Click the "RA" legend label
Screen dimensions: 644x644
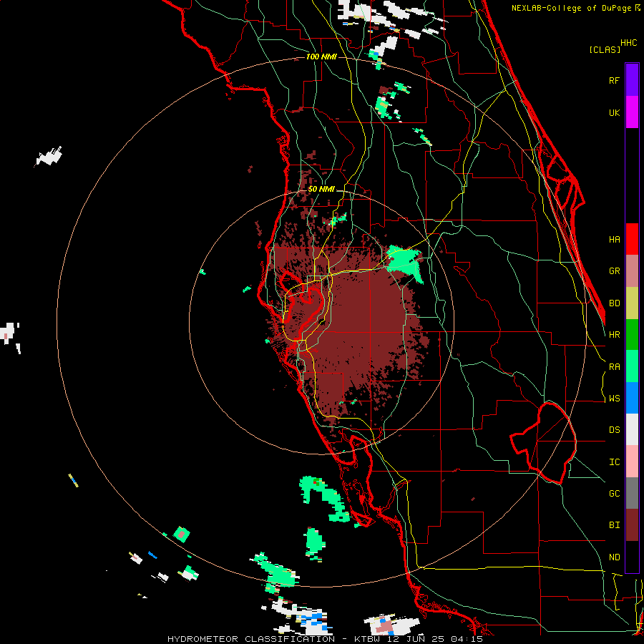pos(614,367)
